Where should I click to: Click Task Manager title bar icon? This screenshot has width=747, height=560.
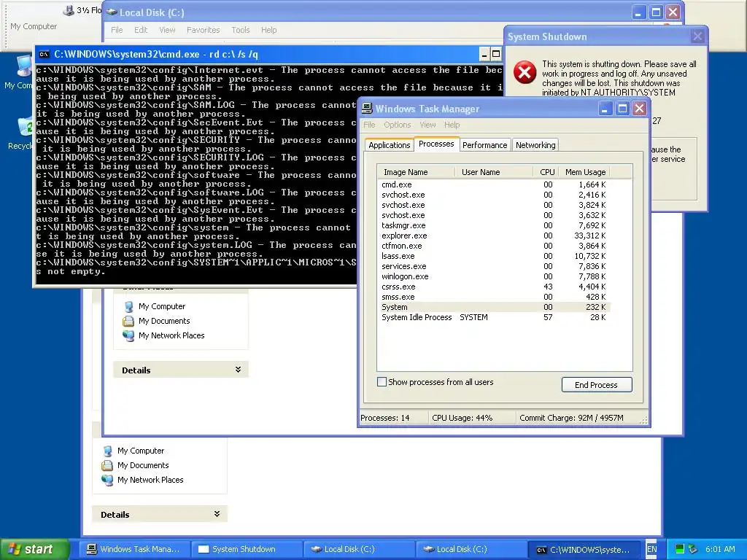click(367, 109)
